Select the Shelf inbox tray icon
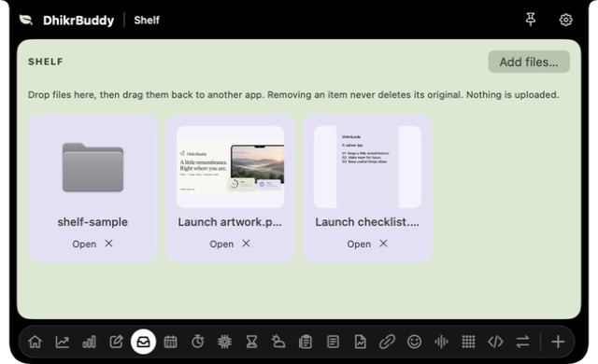This screenshot has width=598, height=364. [x=143, y=342]
